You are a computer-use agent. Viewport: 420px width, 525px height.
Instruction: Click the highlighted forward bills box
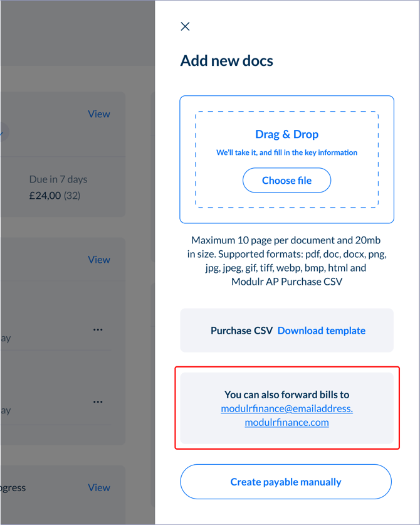pos(286,408)
